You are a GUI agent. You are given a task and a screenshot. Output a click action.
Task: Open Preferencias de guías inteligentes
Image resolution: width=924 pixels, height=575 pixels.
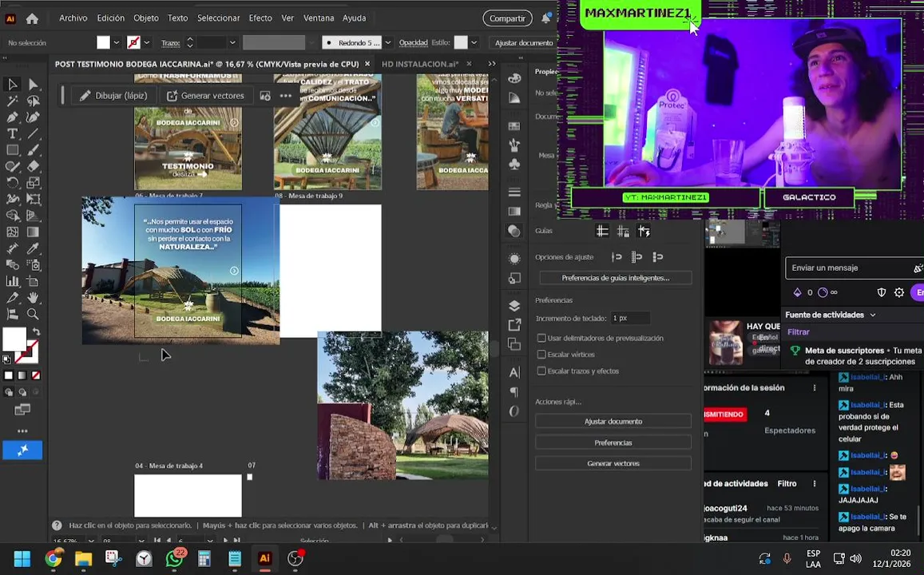coord(615,278)
